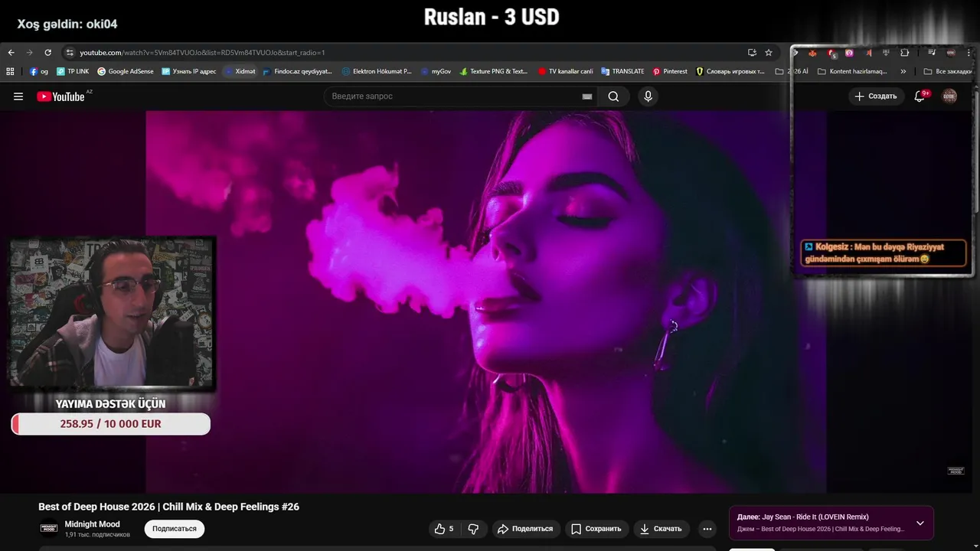Click the Xoş gəldin: oki04 welcome text
The image size is (980, 551).
pos(67,24)
